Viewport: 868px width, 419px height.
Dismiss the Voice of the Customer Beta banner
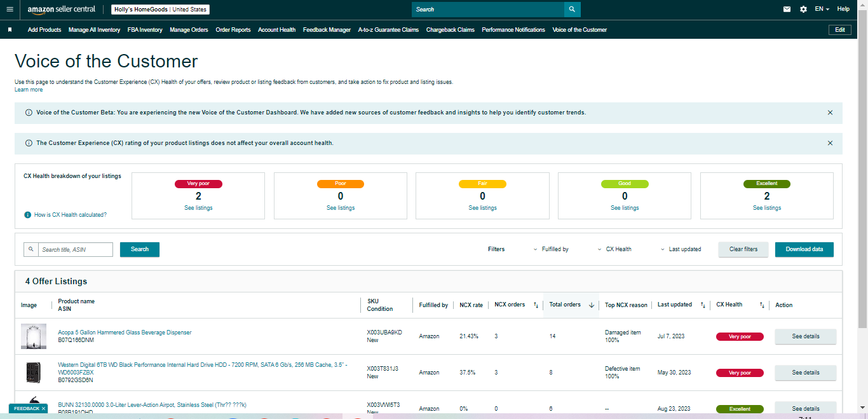coord(830,113)
